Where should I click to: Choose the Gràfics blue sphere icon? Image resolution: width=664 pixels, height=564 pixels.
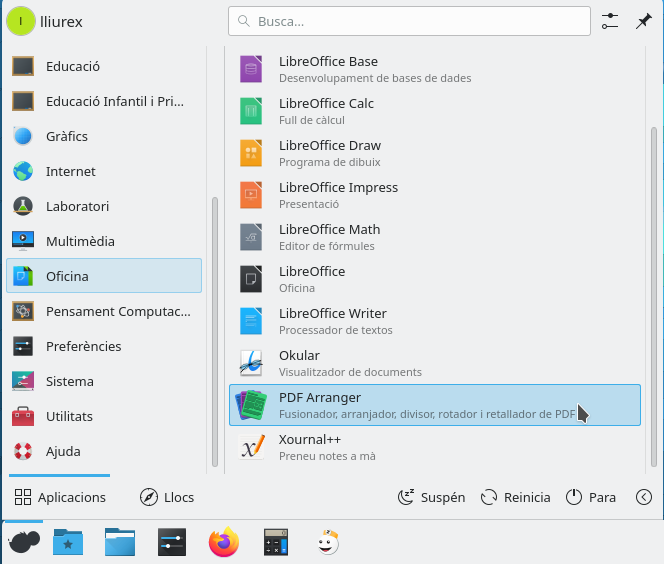coord(23,136)
